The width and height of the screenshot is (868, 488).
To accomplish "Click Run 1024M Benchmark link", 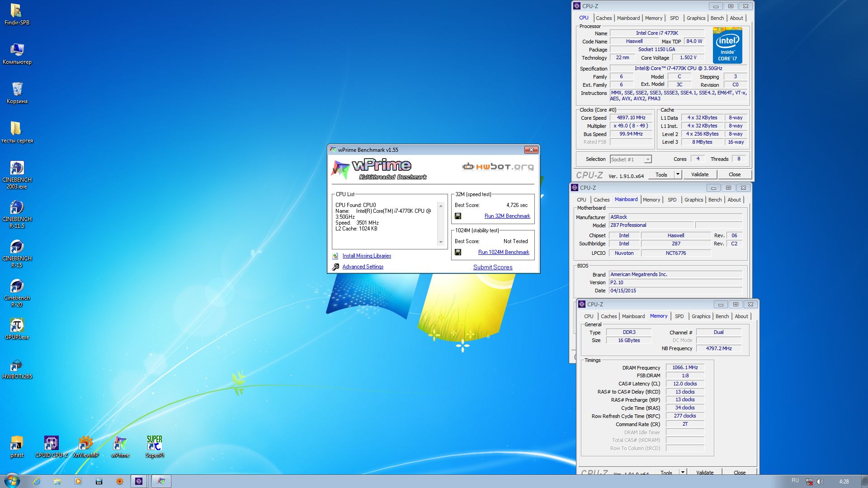I will [504, 252].
